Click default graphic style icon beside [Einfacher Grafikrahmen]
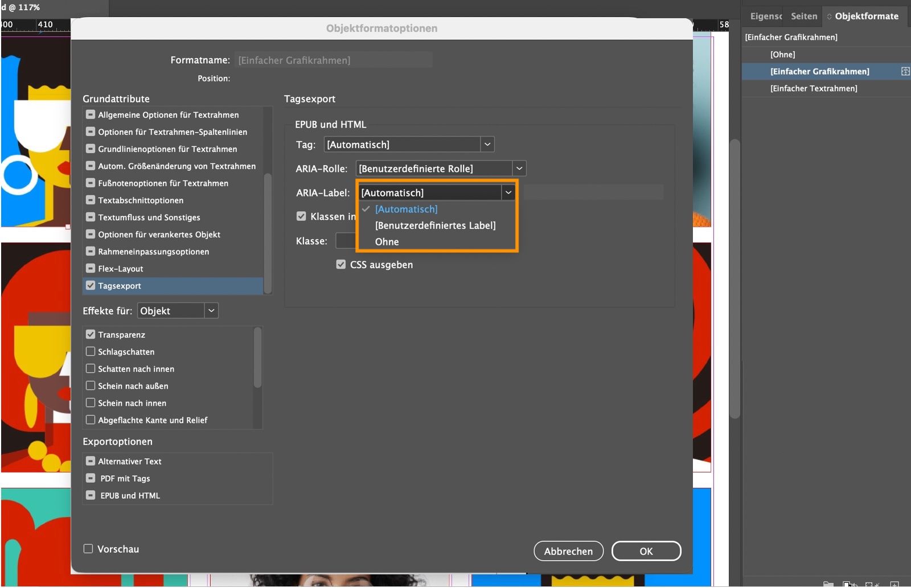Screen dimensions: 911x588 (904, 71)
